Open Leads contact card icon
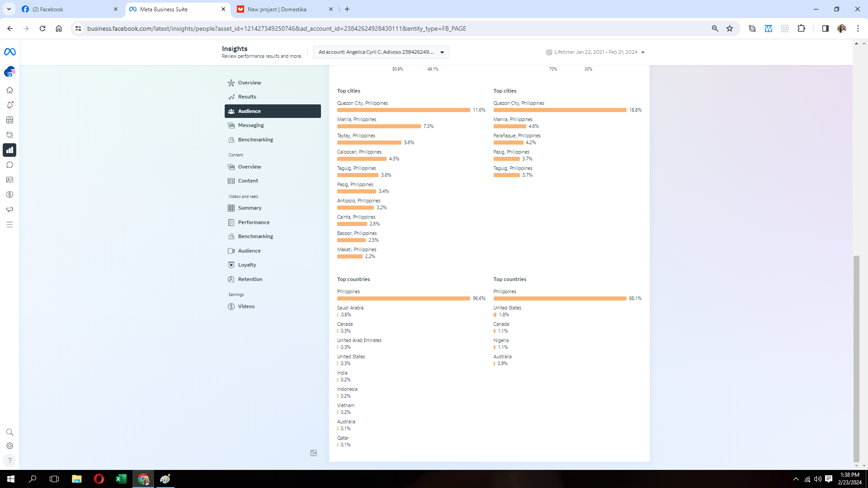 click(x=9, y=180)
